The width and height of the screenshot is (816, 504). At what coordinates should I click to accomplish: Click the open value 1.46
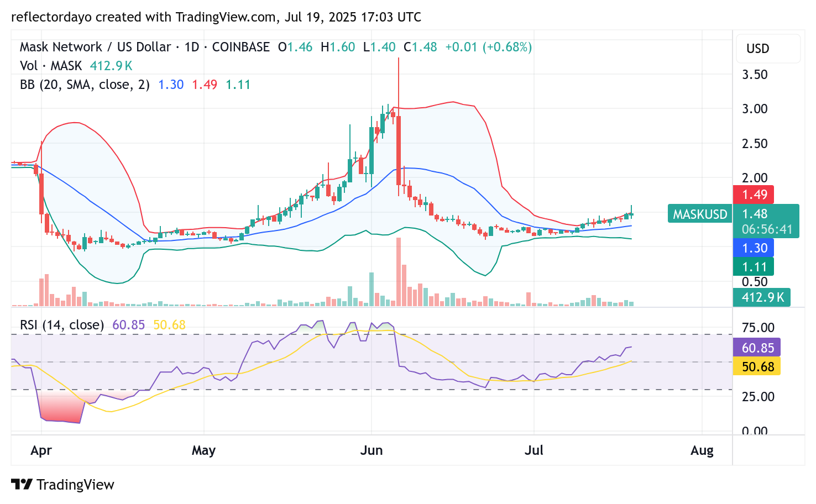pyautogui.click(x=300, y=47)
